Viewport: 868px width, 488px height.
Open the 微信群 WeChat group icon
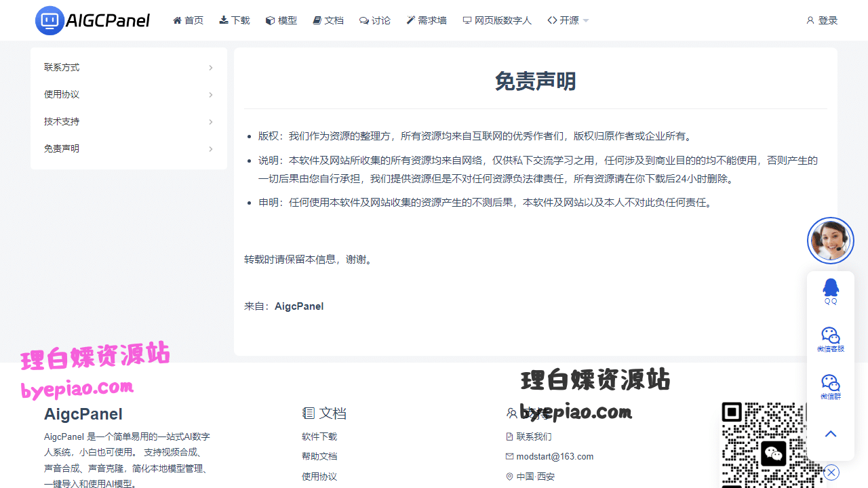coord(831,387)
